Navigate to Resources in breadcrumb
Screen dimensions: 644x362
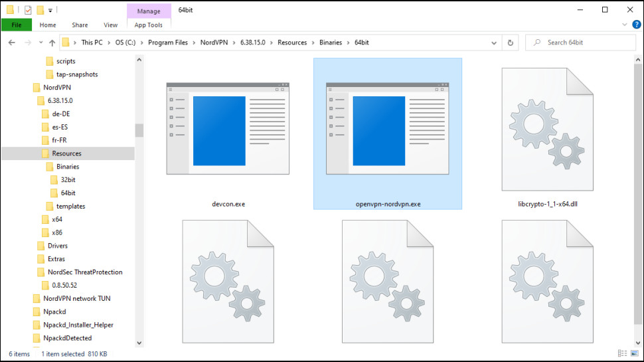coord(292,43)
